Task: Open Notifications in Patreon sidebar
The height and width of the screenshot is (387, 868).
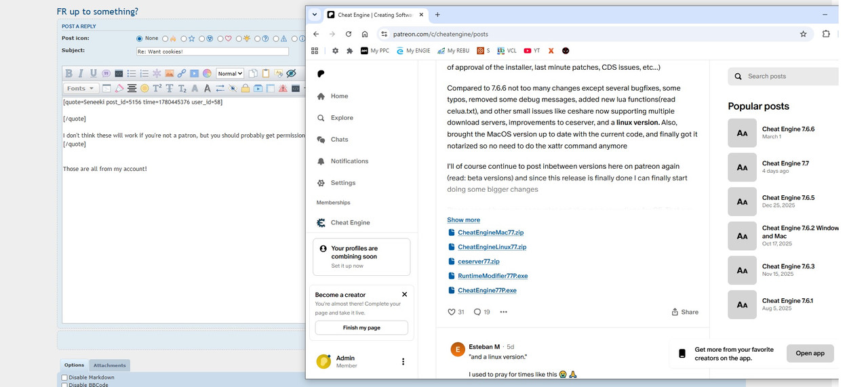Action: tap(342, 161)
